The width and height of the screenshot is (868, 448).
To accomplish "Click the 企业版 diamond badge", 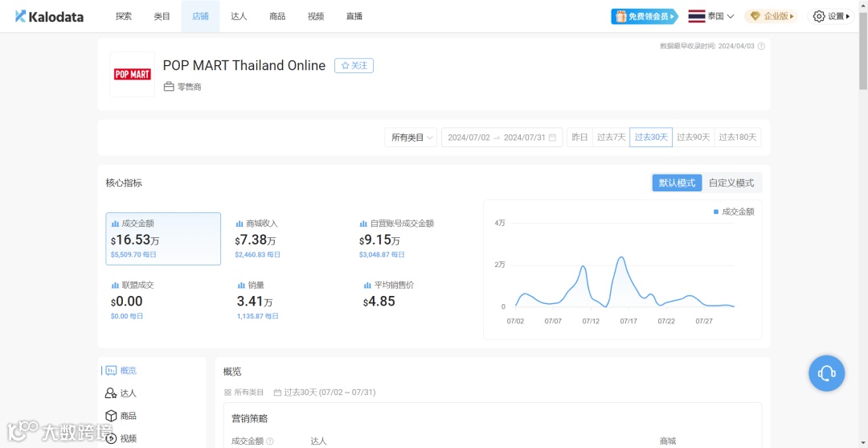I will pos(771,17).
